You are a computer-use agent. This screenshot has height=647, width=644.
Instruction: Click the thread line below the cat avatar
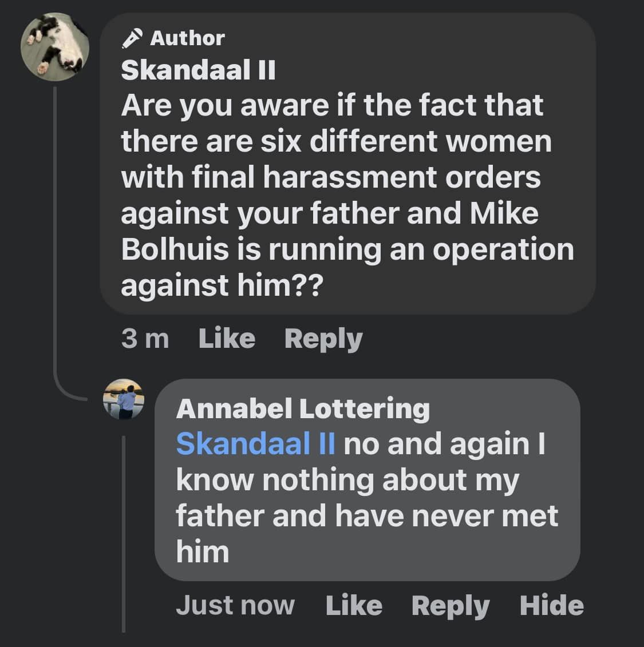tap(55, 229)
